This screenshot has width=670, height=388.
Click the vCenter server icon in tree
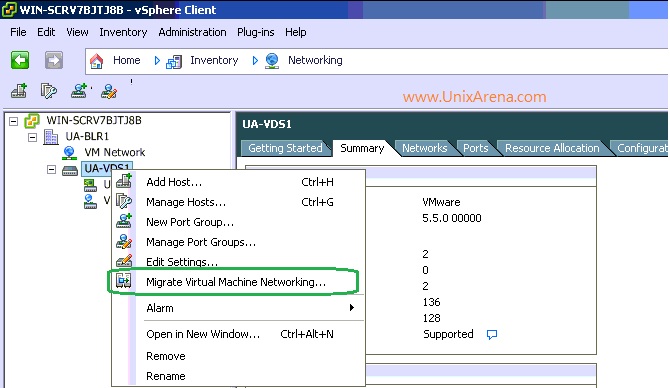pos(32,121)
